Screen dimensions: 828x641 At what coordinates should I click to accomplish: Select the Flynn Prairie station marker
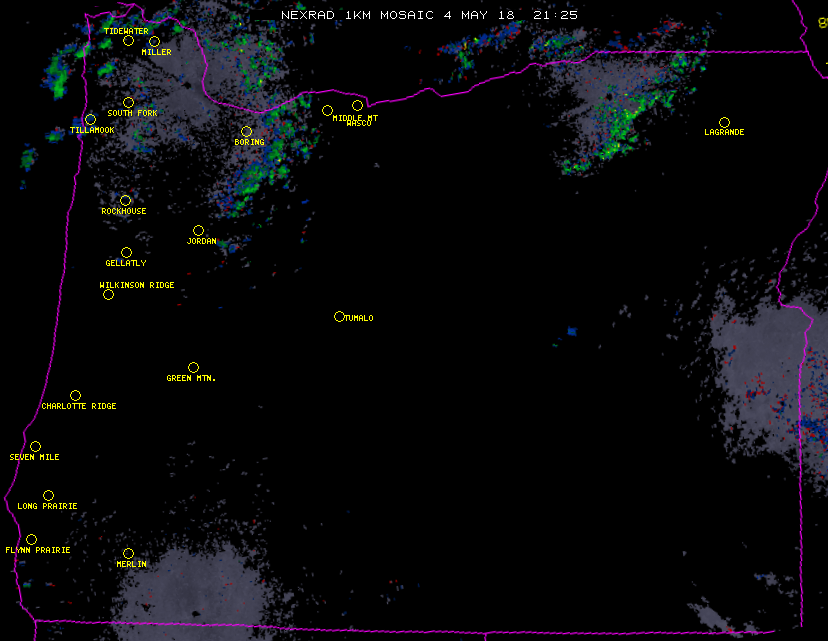point(31,540)
